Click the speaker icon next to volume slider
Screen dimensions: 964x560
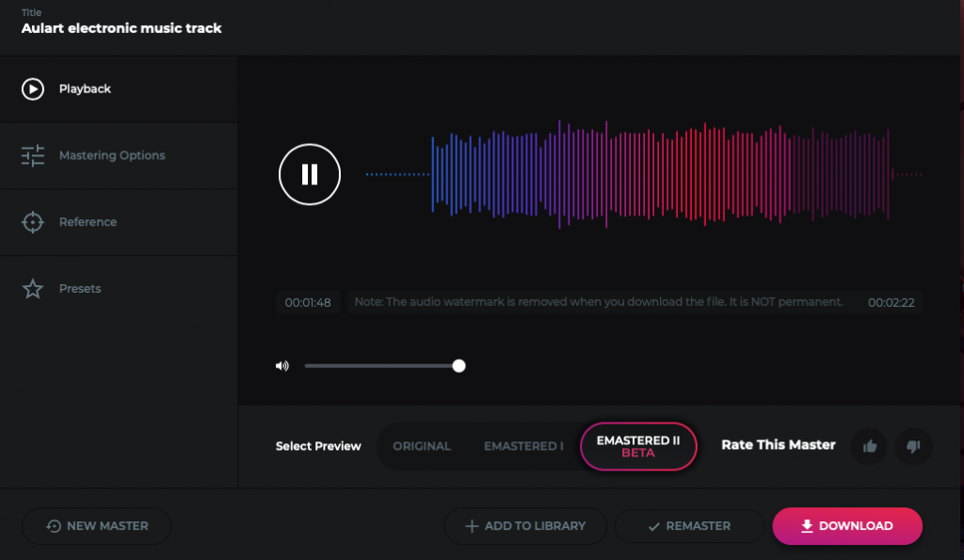(281, 365)
